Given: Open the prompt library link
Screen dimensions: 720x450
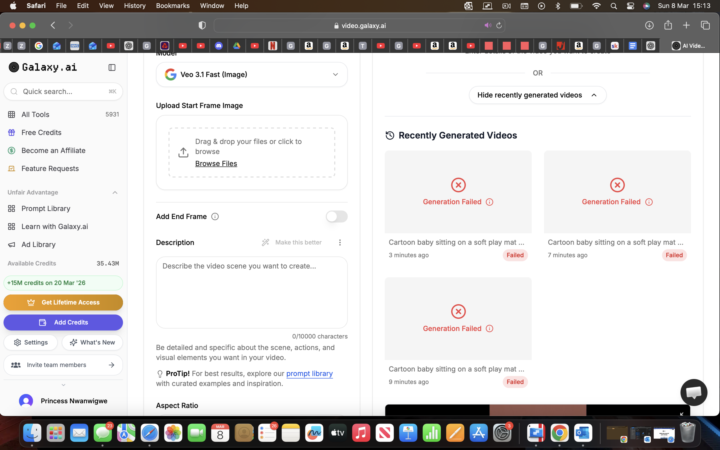Looking at the screenshot, I should click(x=309, y=374).
